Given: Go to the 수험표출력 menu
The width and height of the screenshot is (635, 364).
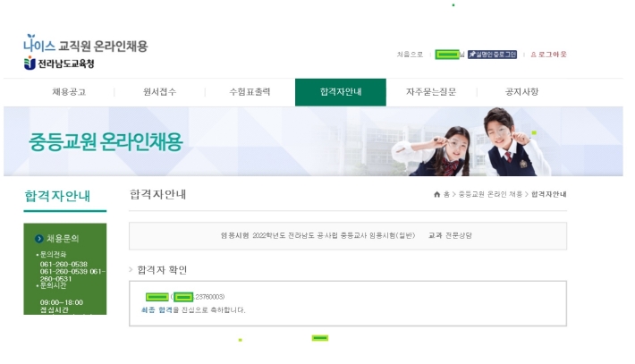Looking at the screenshot, I should (x=250, y=92).
